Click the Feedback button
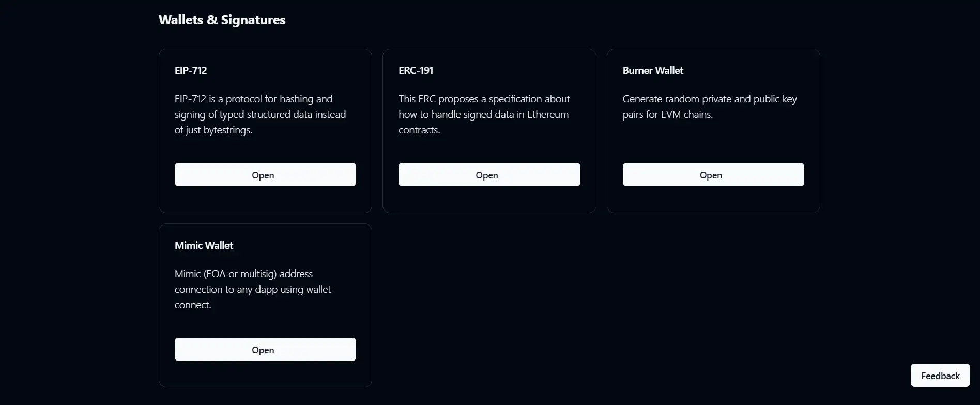Image resolution: width=980 pixels, height=405 pixels. click(x=940, y=376)
